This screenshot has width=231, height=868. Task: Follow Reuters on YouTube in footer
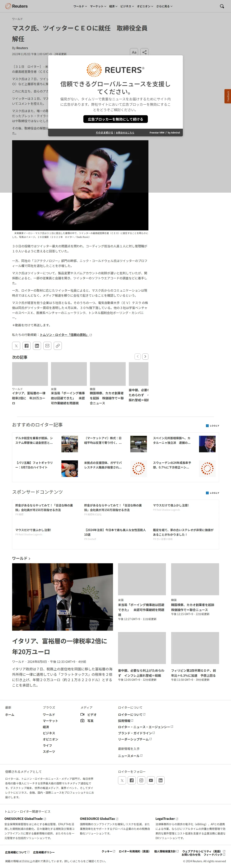(151, 780)
